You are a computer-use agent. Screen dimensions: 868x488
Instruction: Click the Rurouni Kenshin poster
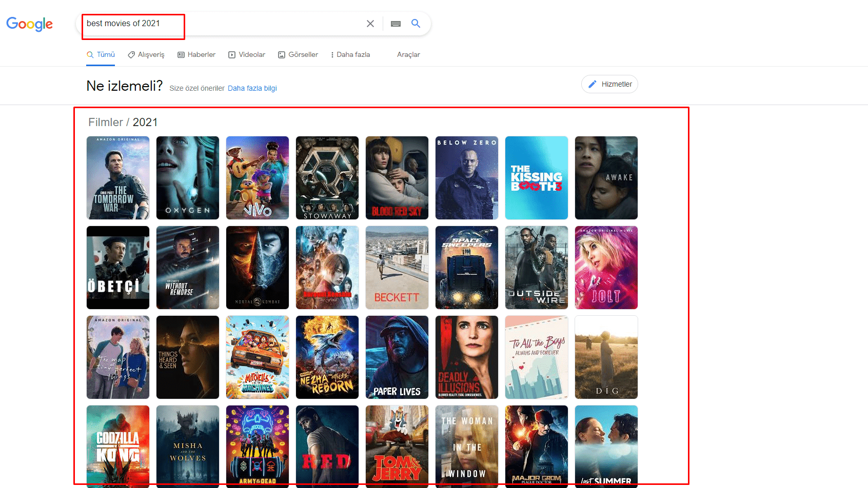pos(327,268)
